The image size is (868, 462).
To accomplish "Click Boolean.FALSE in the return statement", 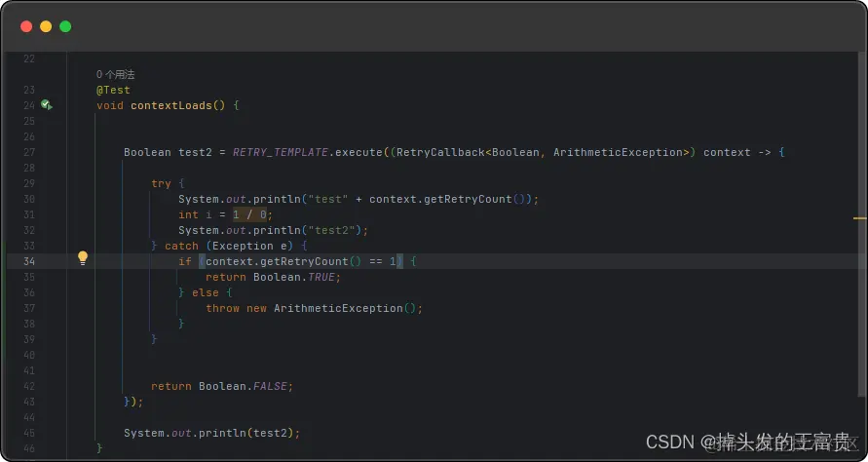I will click(243, 386).
